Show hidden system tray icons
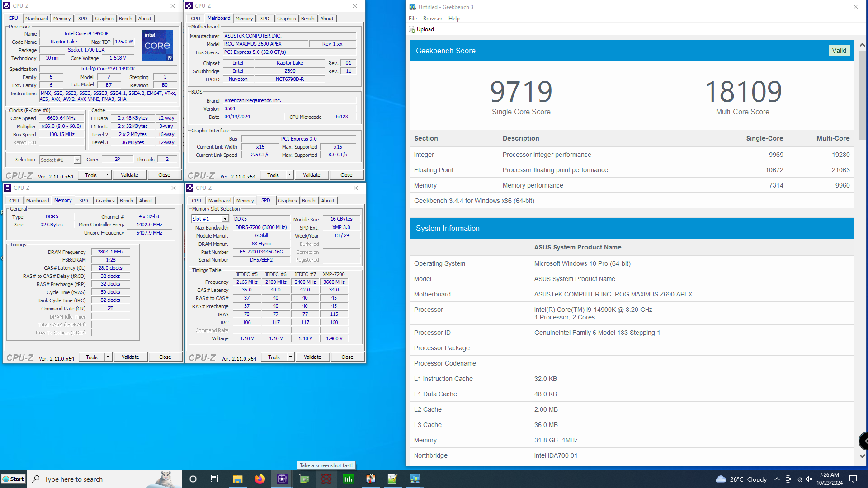 [x=777, y=479]
